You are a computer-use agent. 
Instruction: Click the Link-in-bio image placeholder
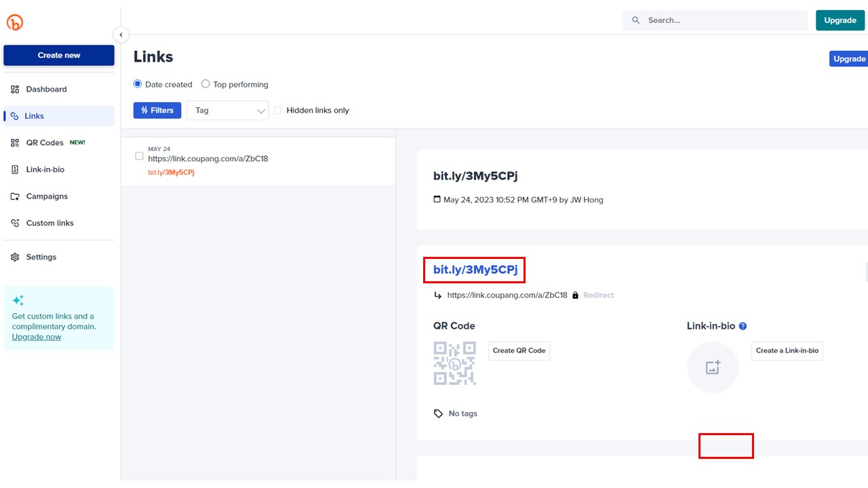[713, 367]
